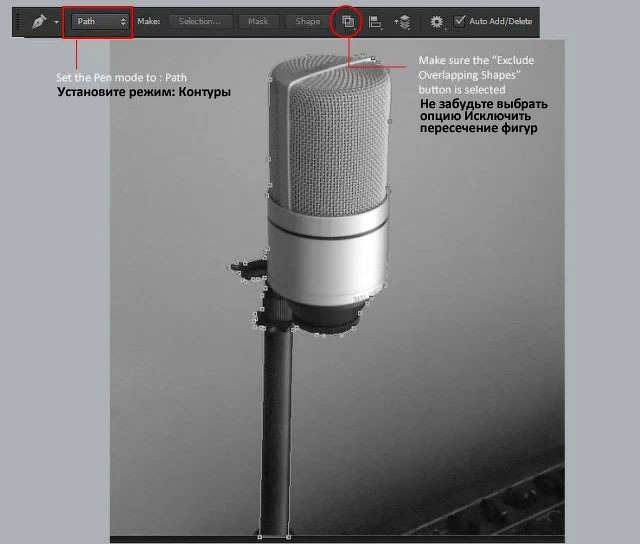Open the path alignment icon
Screen dimensions: 640x544
click(375, 22)
